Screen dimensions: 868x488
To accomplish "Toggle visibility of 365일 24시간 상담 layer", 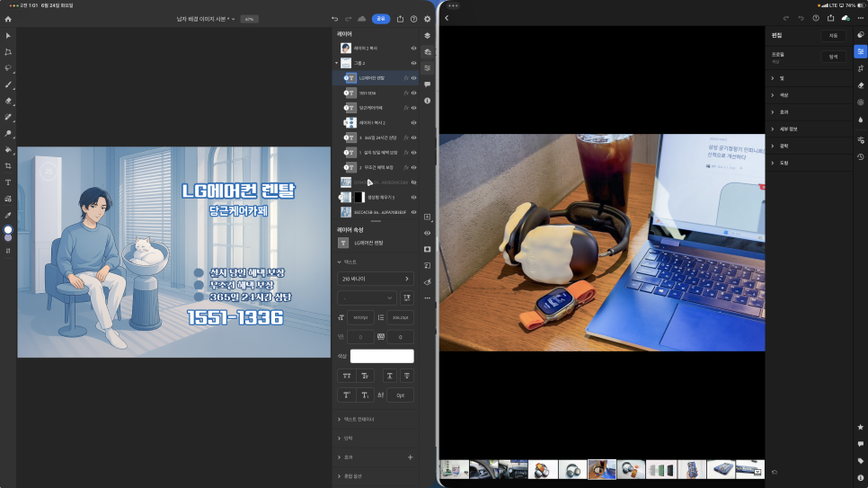I will pyautogui.click(x=413, y=138).
